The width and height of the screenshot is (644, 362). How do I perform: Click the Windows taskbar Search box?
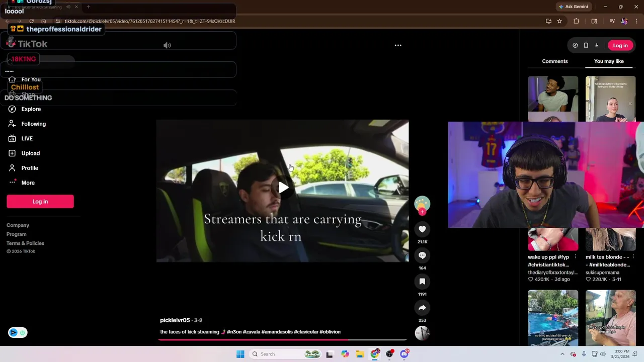click(285, 354)
